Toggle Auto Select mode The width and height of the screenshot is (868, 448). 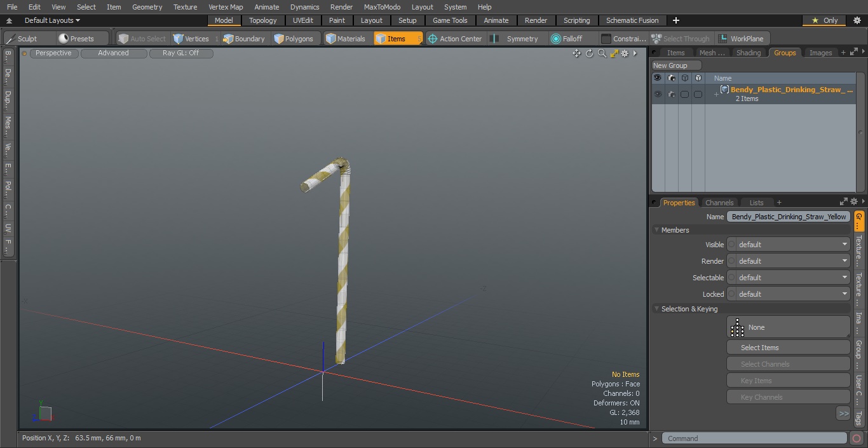(142, 39)
